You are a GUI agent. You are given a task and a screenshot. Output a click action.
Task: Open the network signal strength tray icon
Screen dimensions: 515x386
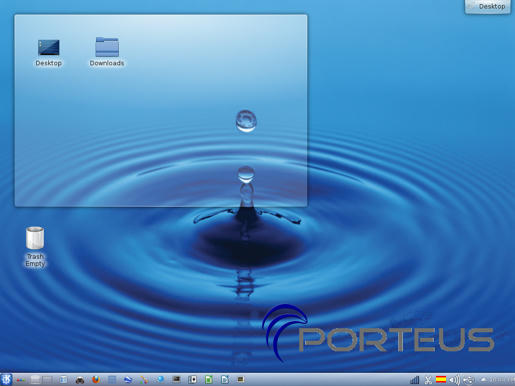click(414, 380)
